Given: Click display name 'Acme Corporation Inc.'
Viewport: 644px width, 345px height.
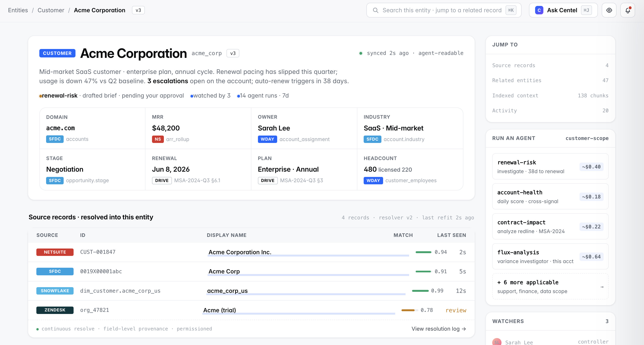Looking at the screenshot, I should pyautogui.click(x=240, y=252).
